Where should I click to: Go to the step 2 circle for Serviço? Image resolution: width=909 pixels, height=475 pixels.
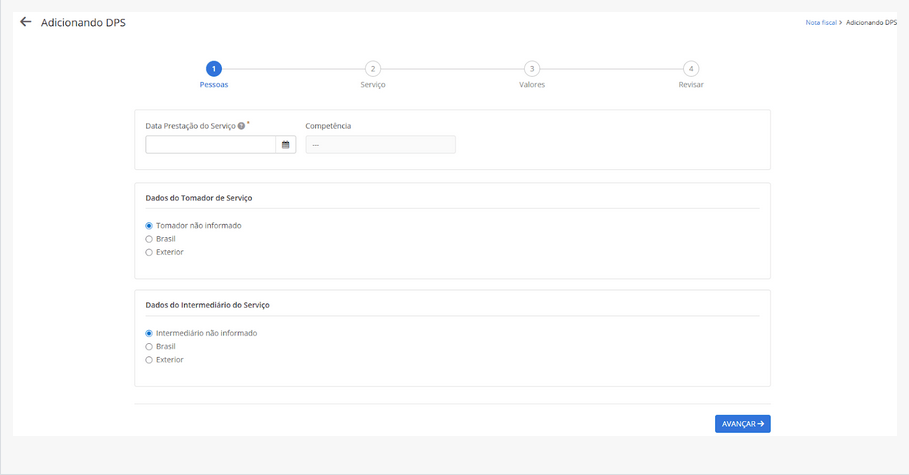click(372, 68)
